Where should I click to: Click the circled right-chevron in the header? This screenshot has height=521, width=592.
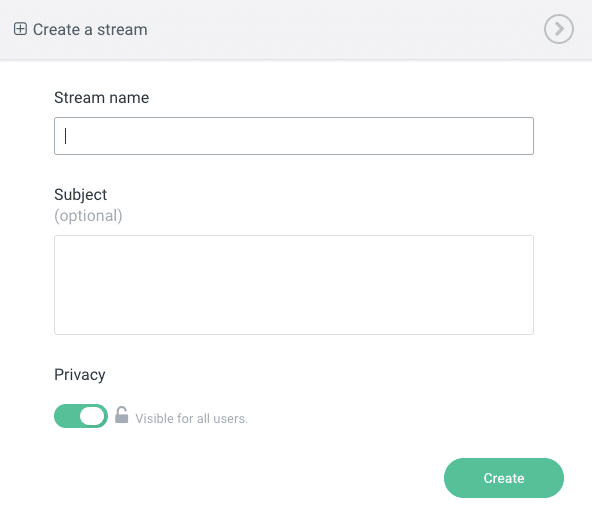[558, 29]
